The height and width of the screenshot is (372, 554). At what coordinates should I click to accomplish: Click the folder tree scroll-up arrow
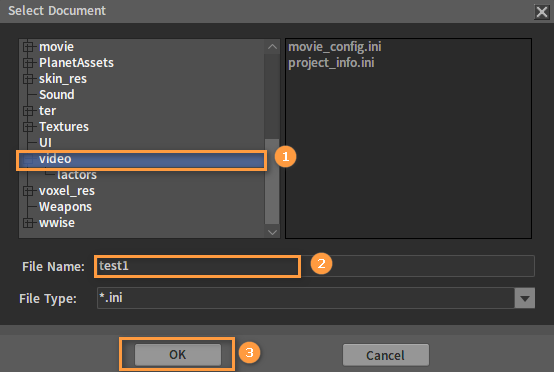[272, 47]
